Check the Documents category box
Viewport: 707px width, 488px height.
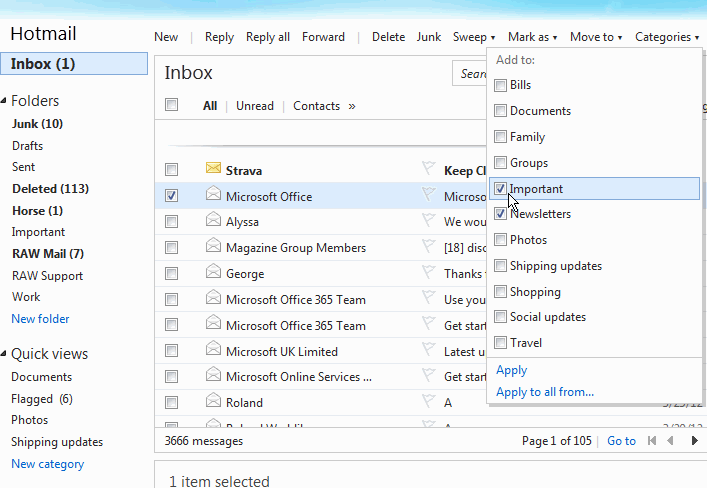500,110
